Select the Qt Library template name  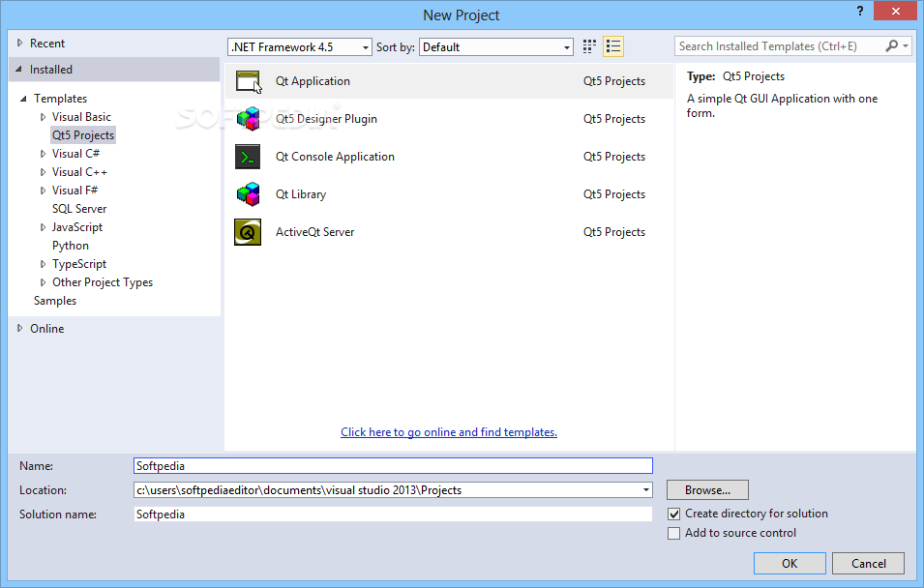301,194
